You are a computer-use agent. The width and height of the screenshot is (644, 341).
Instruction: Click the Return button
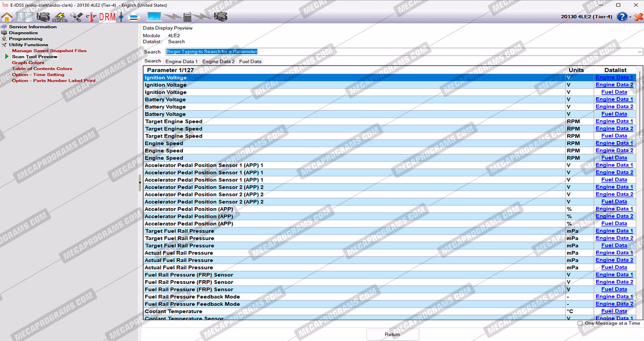[x=392, y=334]
